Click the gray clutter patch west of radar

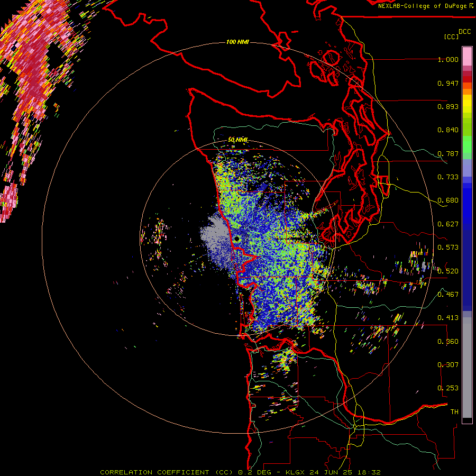tap(216, 240)
